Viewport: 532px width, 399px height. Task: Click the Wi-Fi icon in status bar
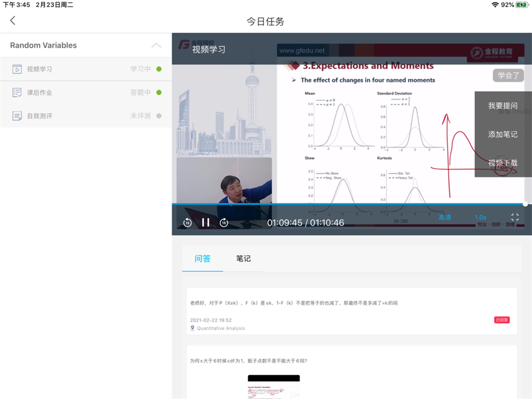click(495, 5)
